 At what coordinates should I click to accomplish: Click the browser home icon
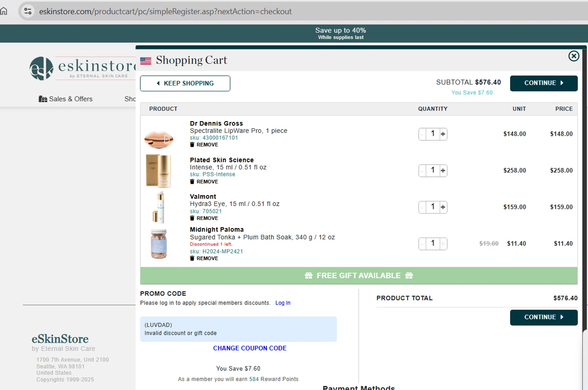[x=4, y=11]
